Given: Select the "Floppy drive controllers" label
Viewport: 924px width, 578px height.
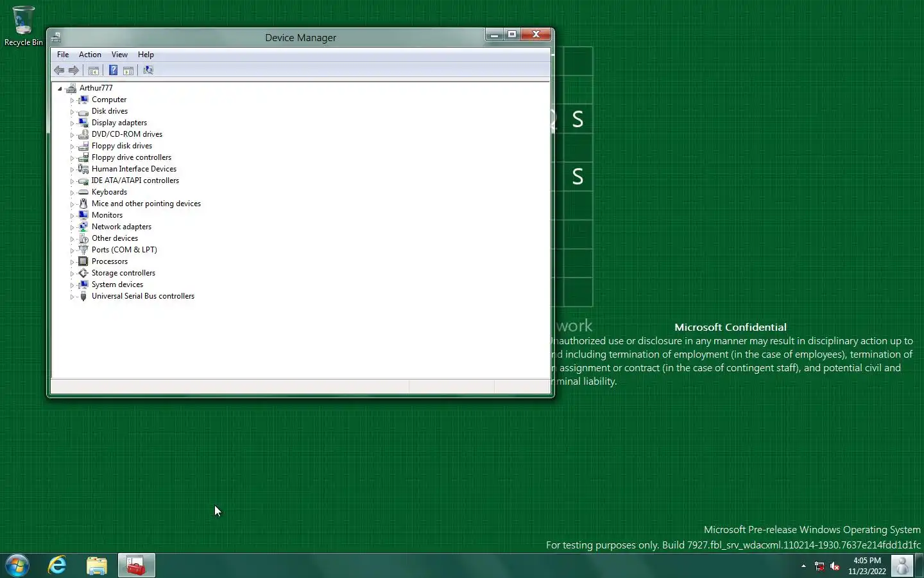Looking at the screenshot, I should [132, 157].
